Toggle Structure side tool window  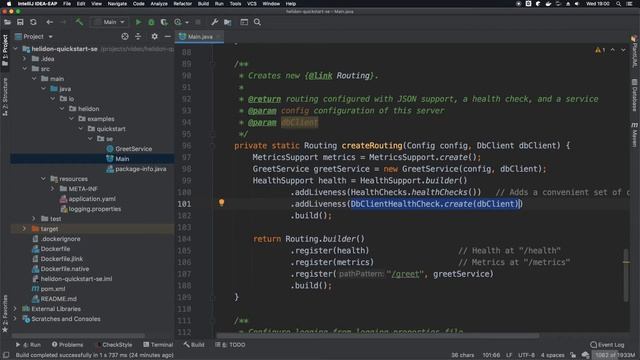point(5,97)
